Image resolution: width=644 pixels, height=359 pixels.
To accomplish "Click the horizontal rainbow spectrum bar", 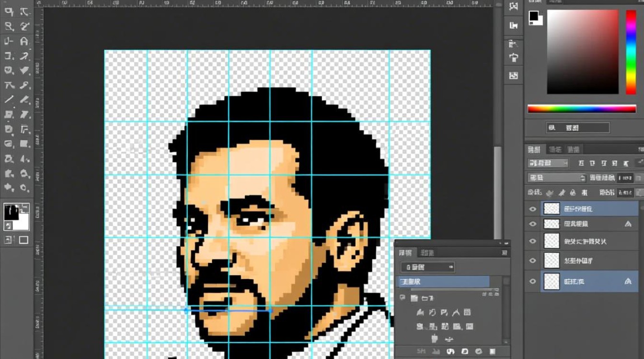I will (582, 109).
